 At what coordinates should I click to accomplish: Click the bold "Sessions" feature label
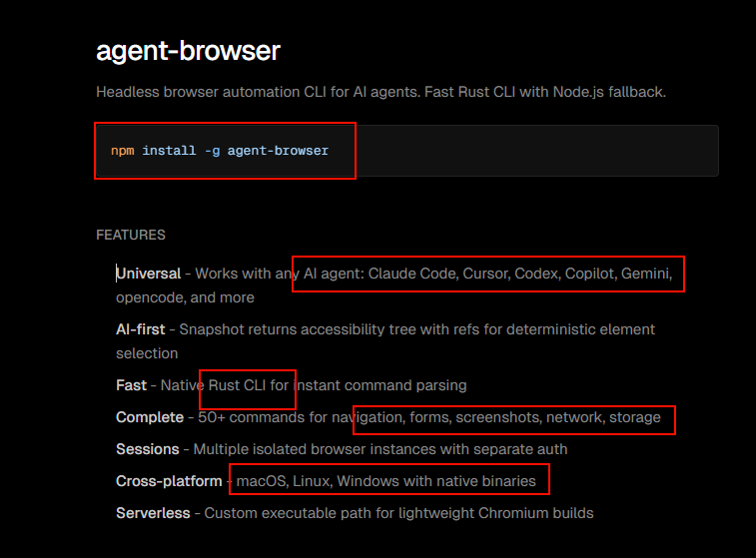click(x=148, y=449)
